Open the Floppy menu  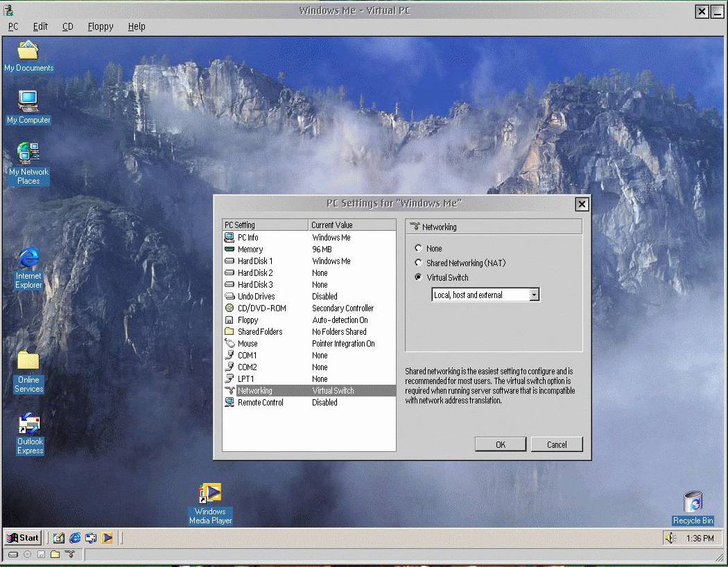[x=101, y=26]
